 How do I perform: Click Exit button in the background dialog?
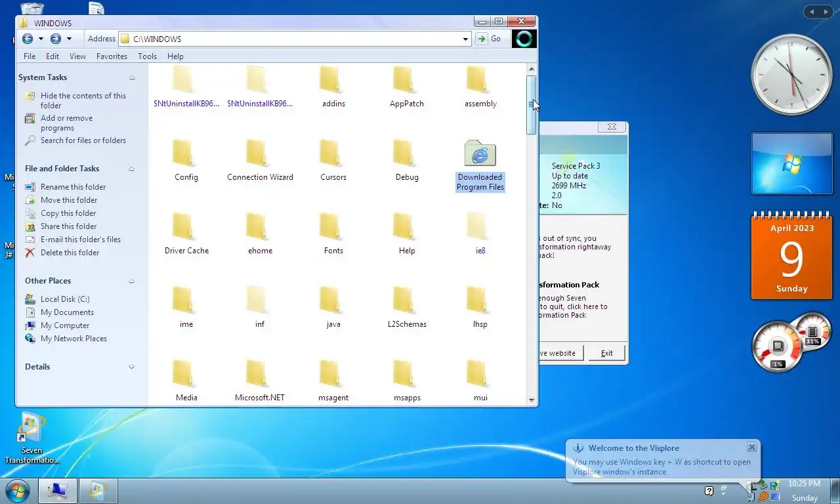pos(607,353)
